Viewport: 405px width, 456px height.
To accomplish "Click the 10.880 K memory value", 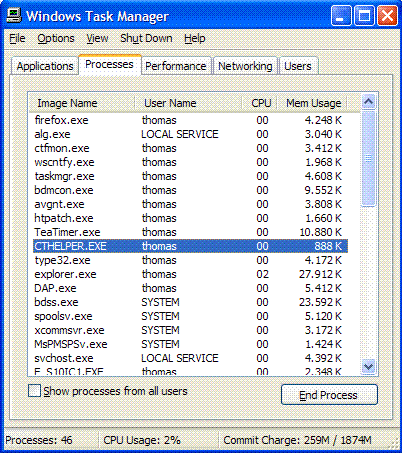I will (x=320, y=232).
